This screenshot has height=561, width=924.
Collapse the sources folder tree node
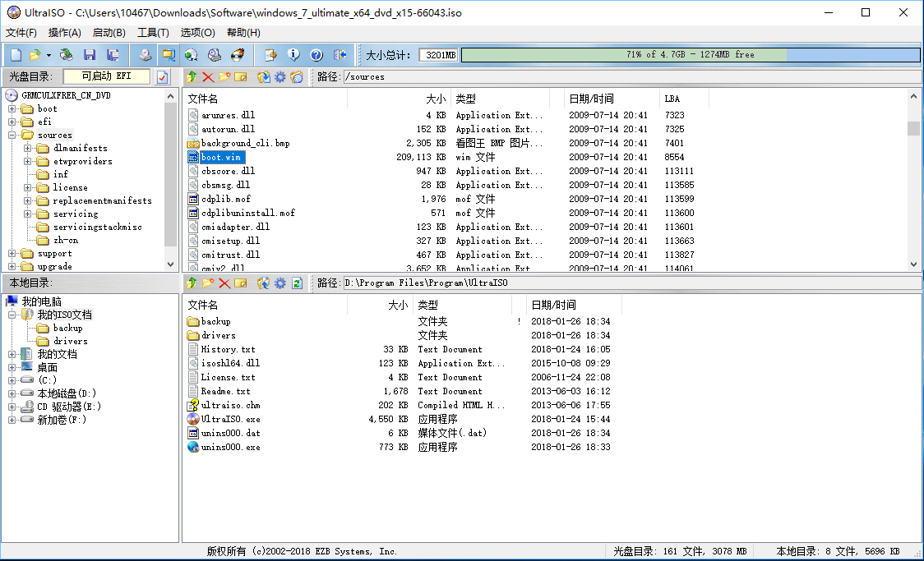tap(12, 135)
